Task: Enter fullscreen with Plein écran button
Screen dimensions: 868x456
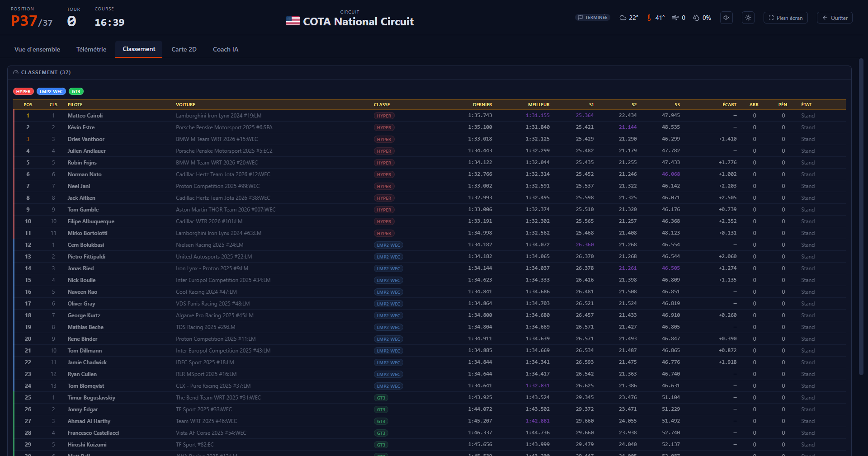Action: tap(786, 18)
